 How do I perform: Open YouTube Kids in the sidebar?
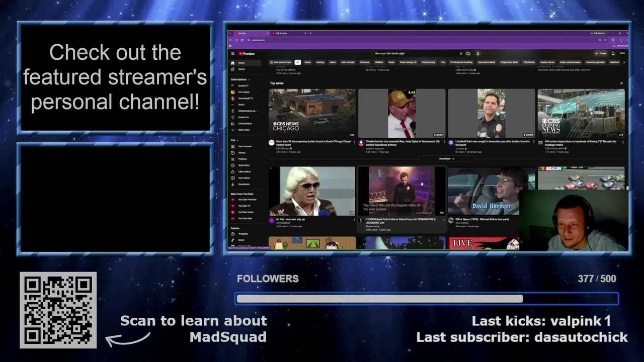click(x=245, y=218)
